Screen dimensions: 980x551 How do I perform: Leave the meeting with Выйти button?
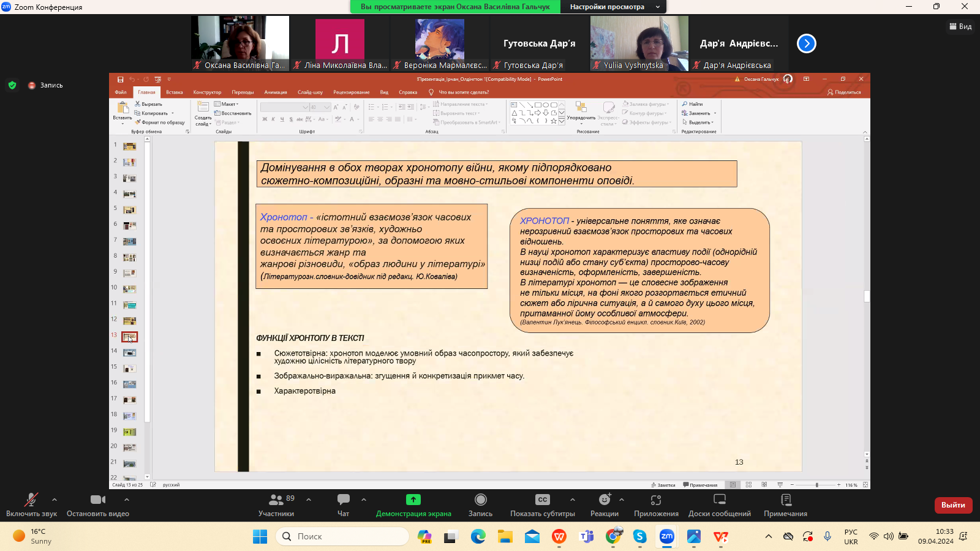pyautogui.click(x=953, y=505)
